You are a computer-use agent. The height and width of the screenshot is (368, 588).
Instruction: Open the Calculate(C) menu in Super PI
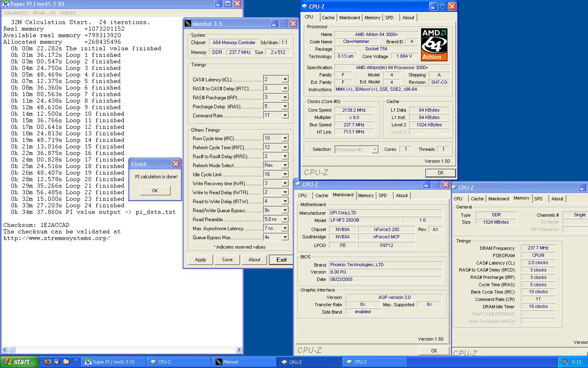[16, 13]
